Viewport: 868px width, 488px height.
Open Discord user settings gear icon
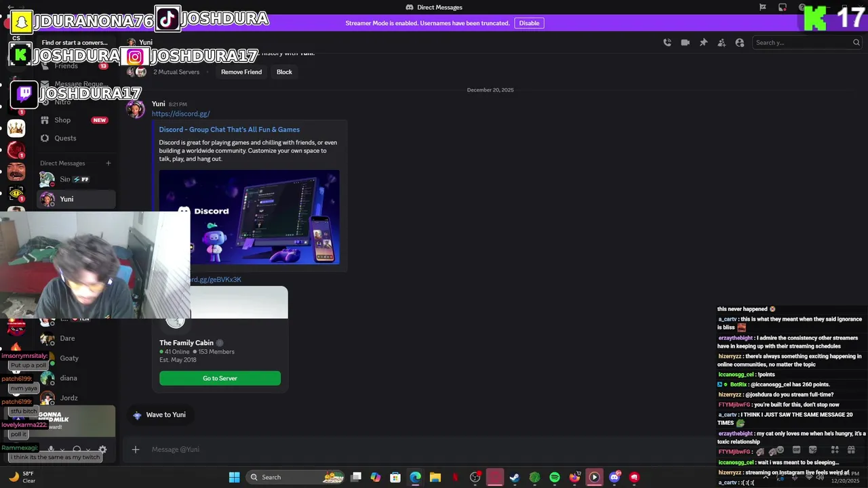pos(102,449)
